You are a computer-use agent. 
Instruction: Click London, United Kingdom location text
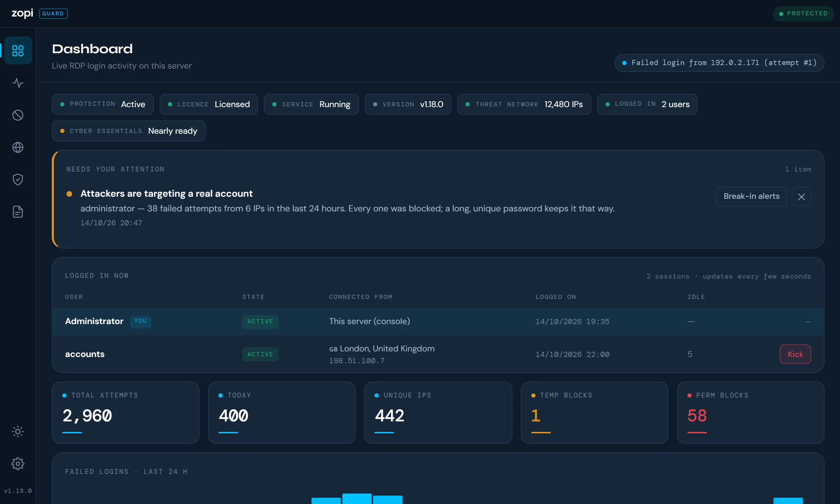click(387, 349)
